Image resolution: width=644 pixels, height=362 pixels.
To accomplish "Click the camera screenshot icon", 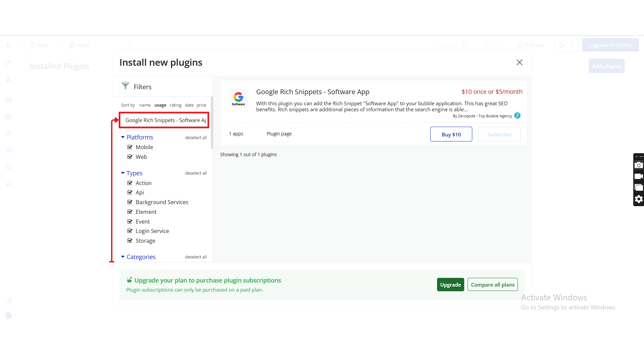I will (639, 165).
